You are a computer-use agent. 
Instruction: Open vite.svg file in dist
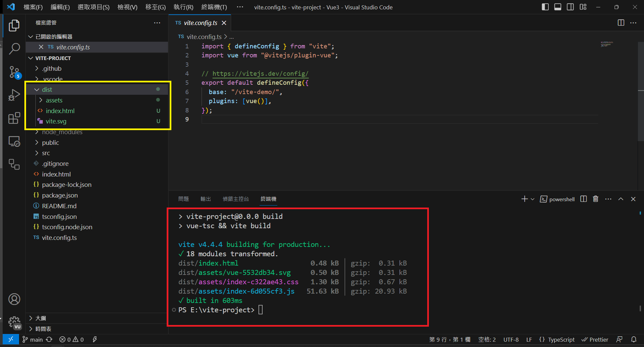coord(97,121)
